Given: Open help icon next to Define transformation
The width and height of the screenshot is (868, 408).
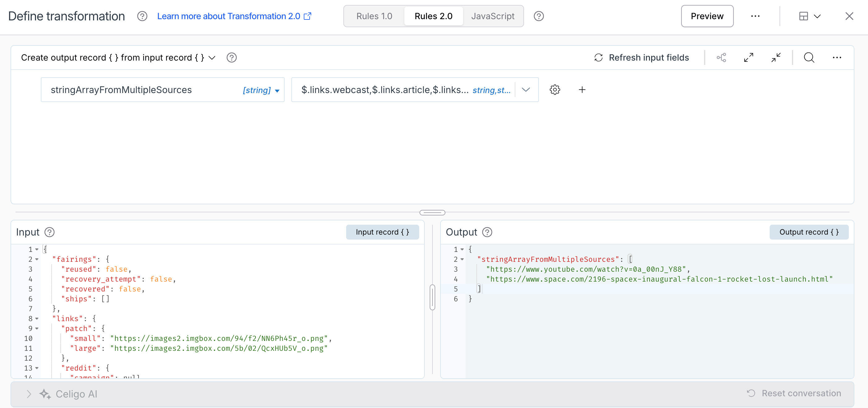Looking at the screenshot, I should coord(142,16).
